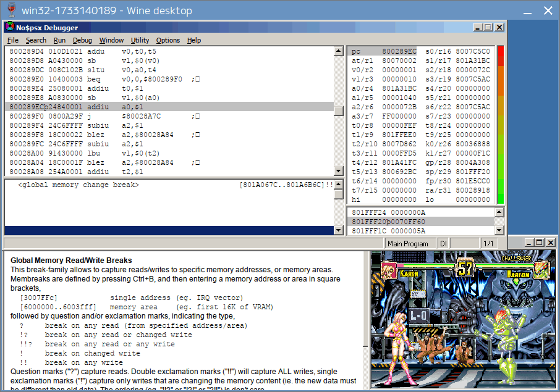The width and height of the screenshot is (560, 392).
Task: Select the addiu a0,$1 line at 800289EC
Action: 169,107
